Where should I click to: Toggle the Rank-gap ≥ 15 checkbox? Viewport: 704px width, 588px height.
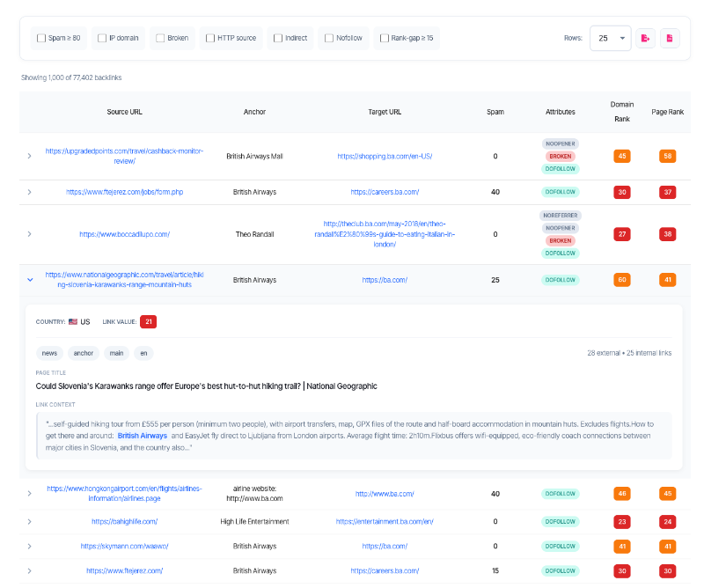tap(385, 38)
